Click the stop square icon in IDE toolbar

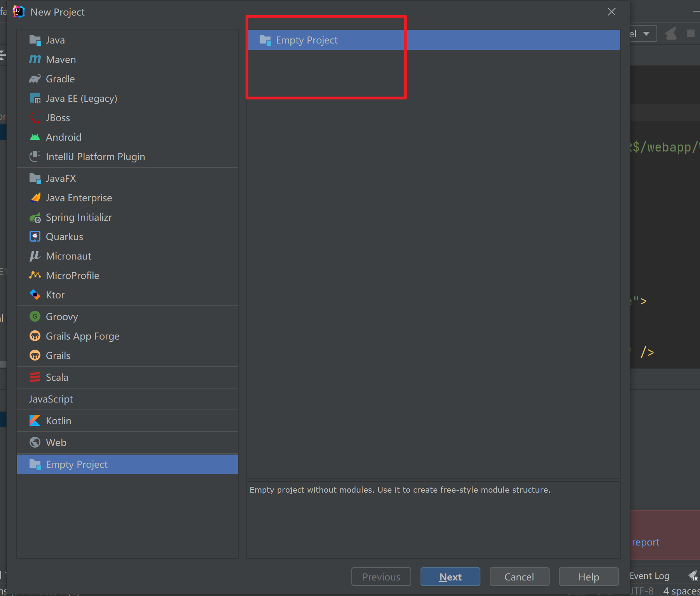(691, 33)
